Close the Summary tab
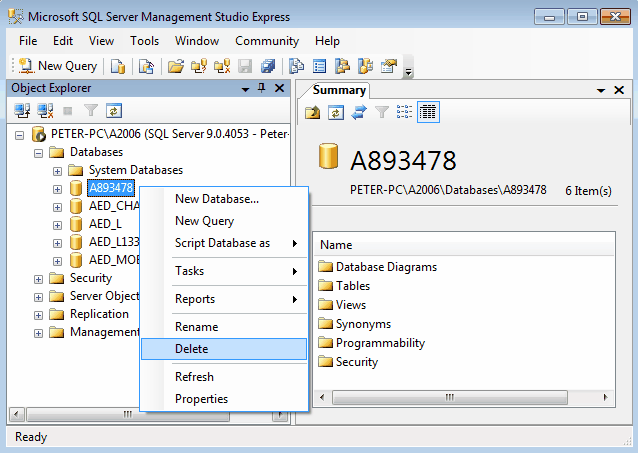Viewport: 638px width, 453px height. point(619,90)
